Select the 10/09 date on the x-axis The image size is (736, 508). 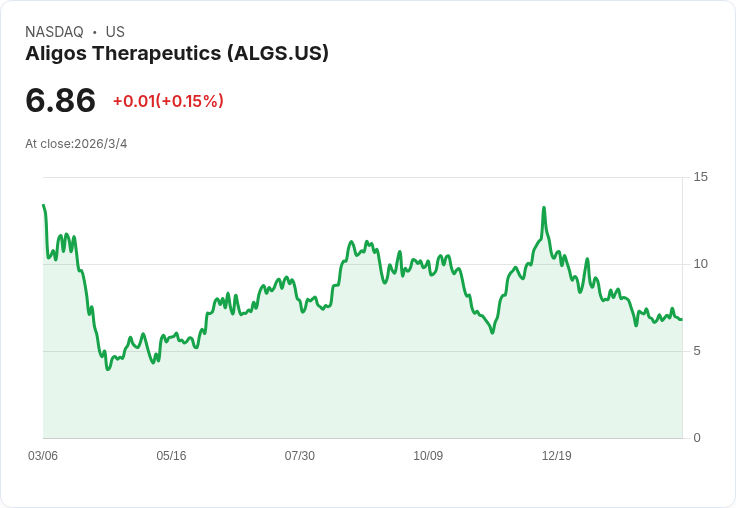pos(428,456)
